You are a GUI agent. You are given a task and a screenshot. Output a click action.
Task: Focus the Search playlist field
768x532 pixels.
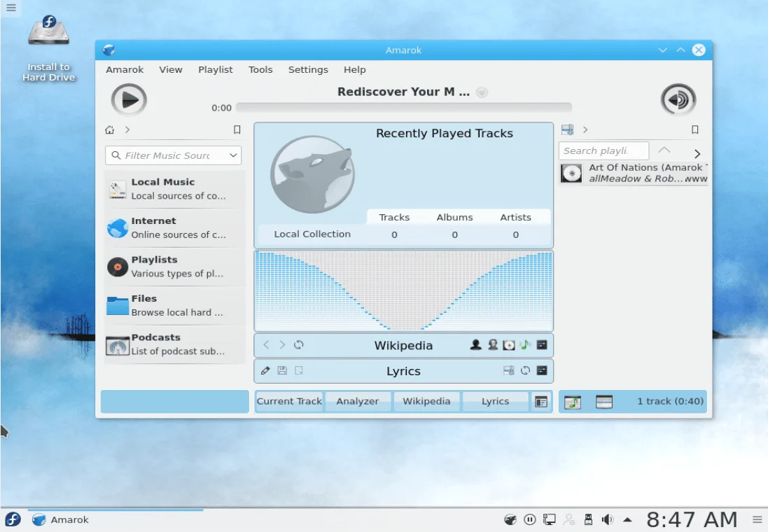pyautogui.click(x=603, y=151)
